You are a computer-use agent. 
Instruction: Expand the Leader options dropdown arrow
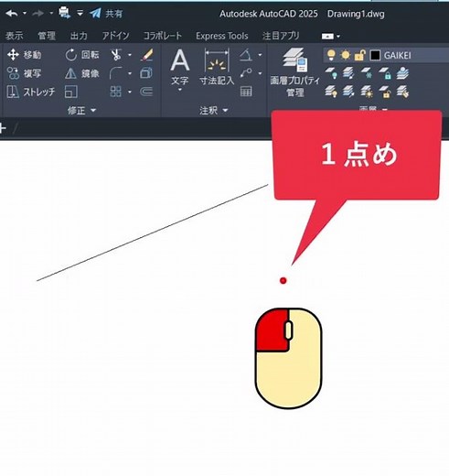260,73
